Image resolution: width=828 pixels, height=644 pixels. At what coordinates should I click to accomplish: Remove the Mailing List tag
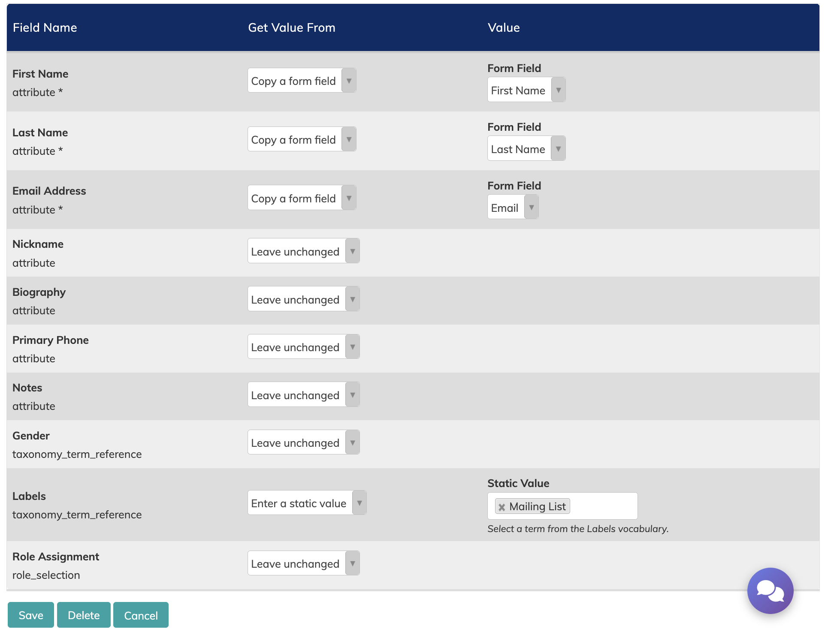[502, 507]
